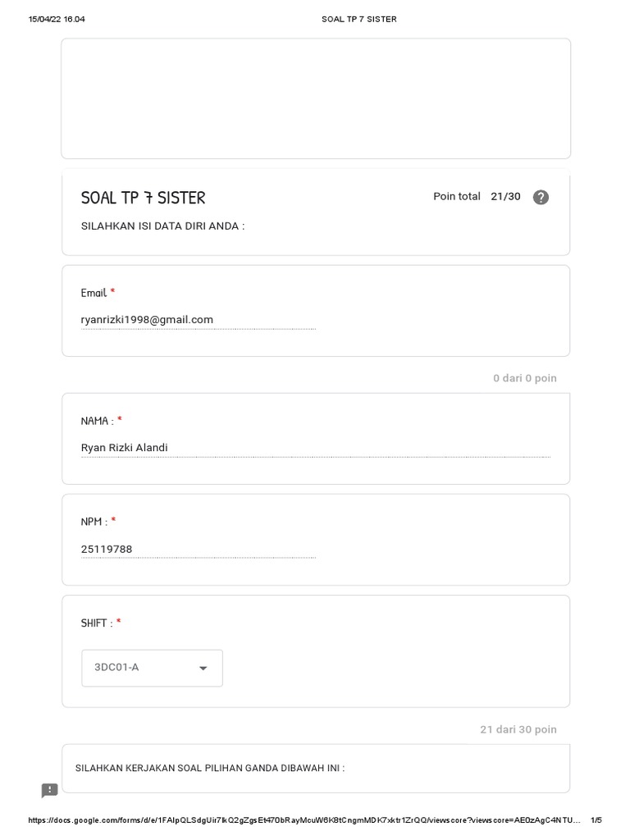Select the 3DC01-A shift value

117,668
